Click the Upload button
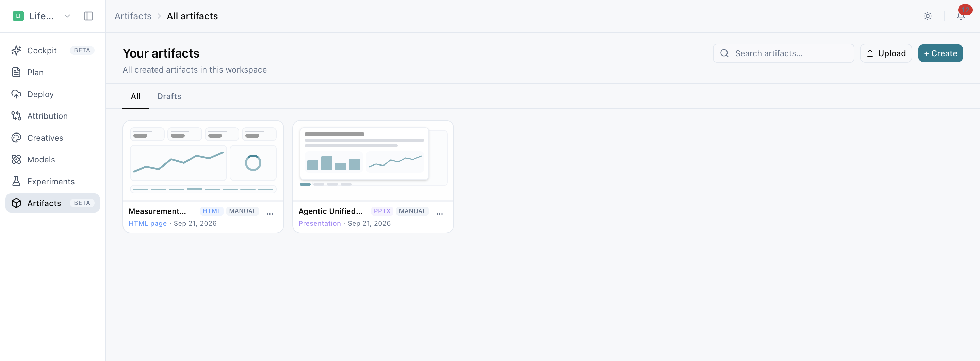The width and height of the screenshot is (980, 361). click(x=886, y=53)
